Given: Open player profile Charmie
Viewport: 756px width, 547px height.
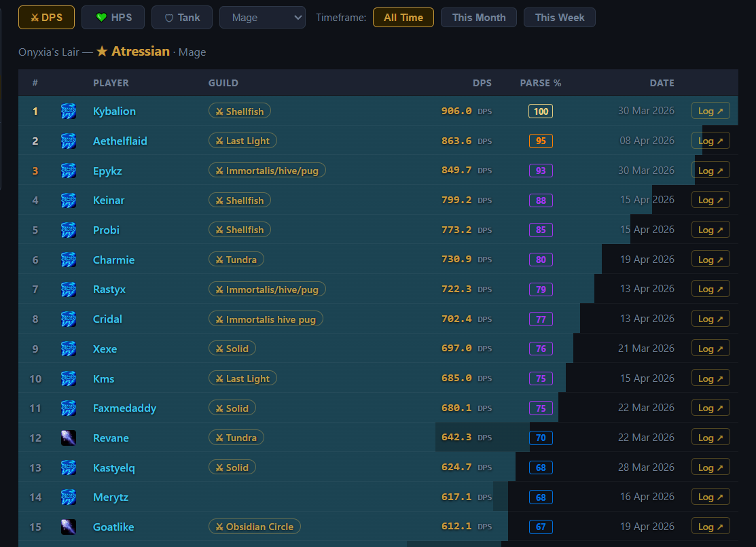Looking at the screenshot, I should point(114,260).
